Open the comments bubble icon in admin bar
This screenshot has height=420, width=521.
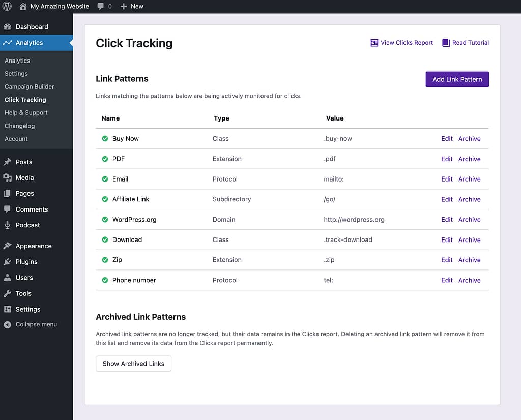pos(101,6)
